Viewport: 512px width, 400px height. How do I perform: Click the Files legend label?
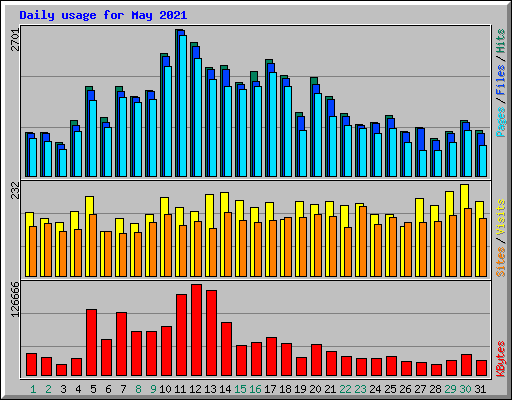click(x=501, y=80)
